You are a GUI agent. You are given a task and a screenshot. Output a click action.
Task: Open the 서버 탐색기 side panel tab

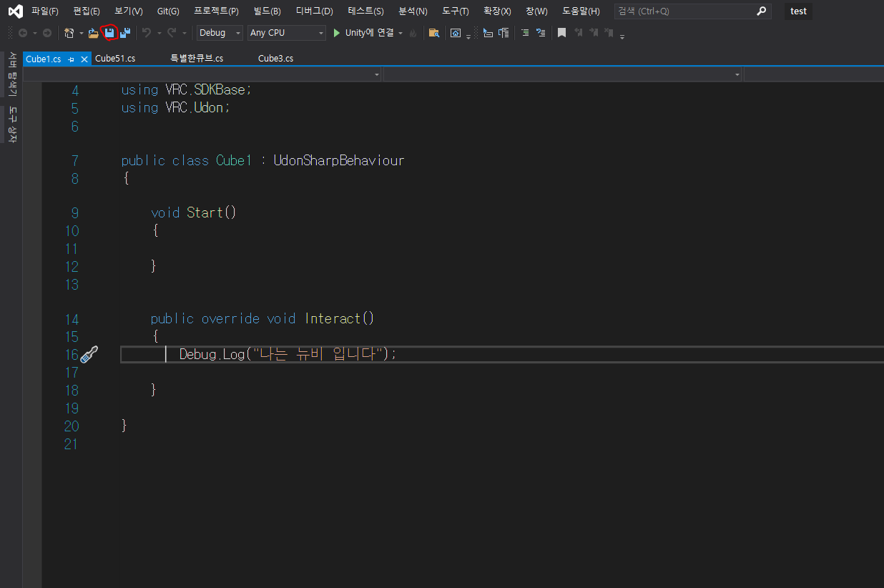(12, 74)
